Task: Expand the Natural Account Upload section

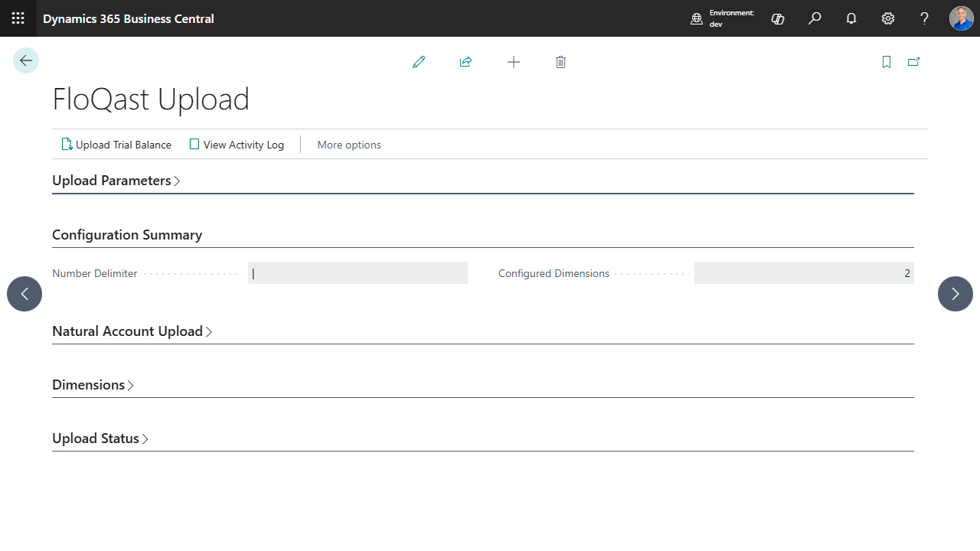Action: tap(132, 331)
